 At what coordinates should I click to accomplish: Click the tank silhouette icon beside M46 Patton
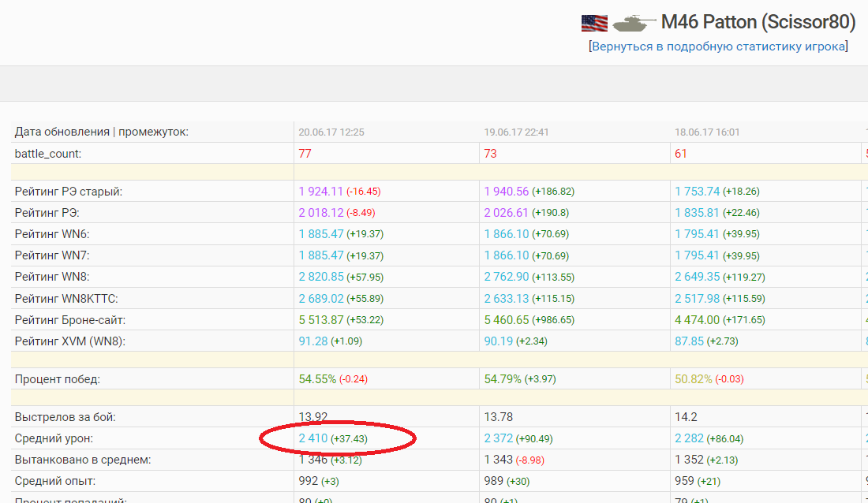(x=634, y=23)
